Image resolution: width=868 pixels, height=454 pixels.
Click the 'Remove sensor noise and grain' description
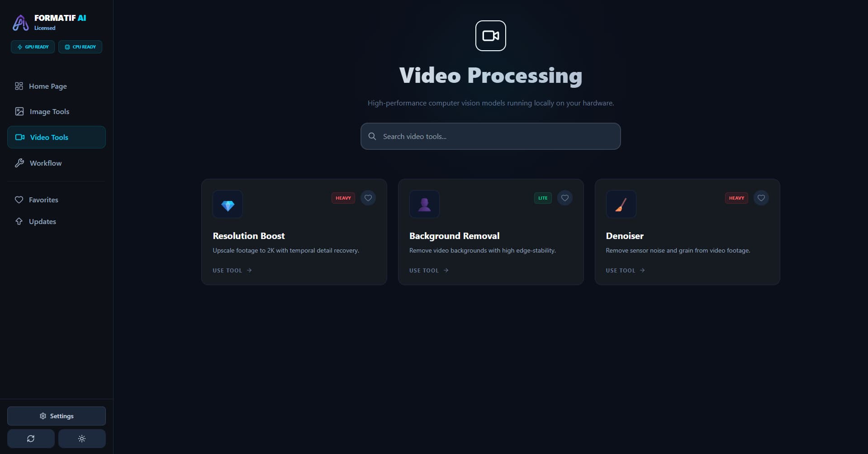tap(678, 250)
